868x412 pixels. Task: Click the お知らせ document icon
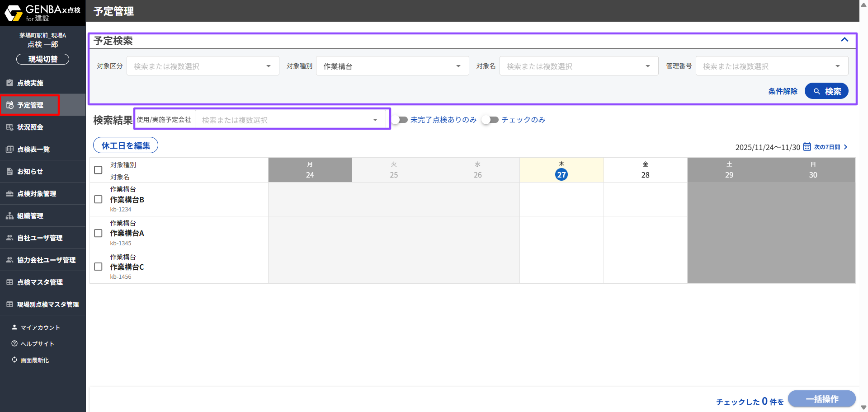pos(9,172)
